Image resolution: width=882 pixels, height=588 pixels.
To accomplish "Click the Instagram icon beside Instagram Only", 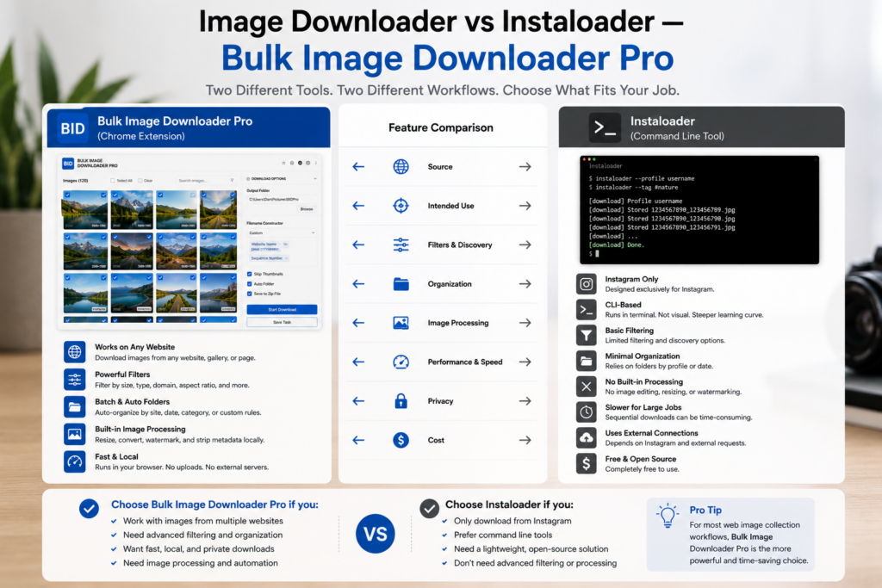I will pos(586,284).
